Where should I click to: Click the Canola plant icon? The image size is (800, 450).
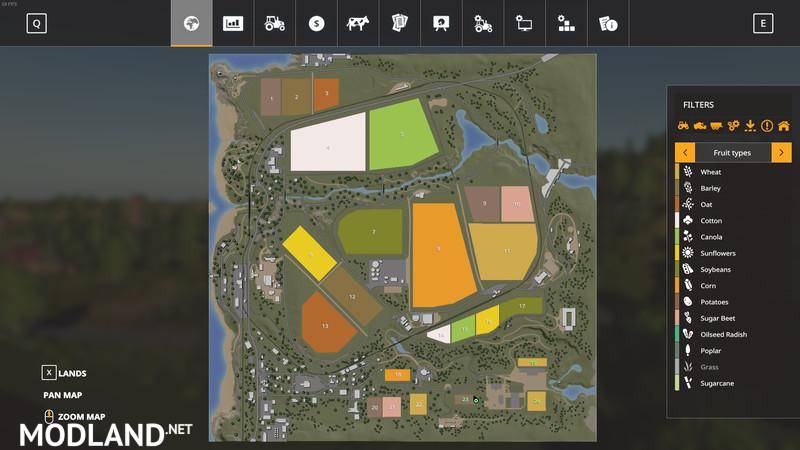tap(688, 237)
